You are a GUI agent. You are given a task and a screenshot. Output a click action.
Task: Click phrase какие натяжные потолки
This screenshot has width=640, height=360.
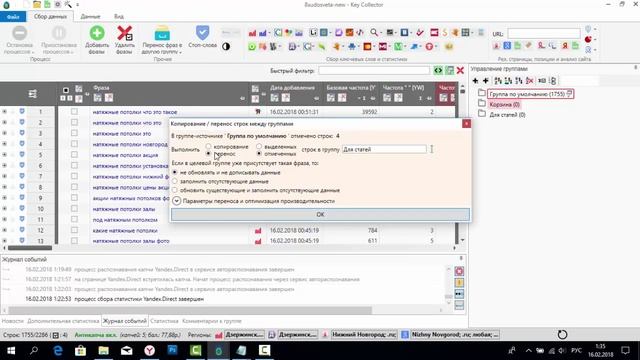pos(125,230)
